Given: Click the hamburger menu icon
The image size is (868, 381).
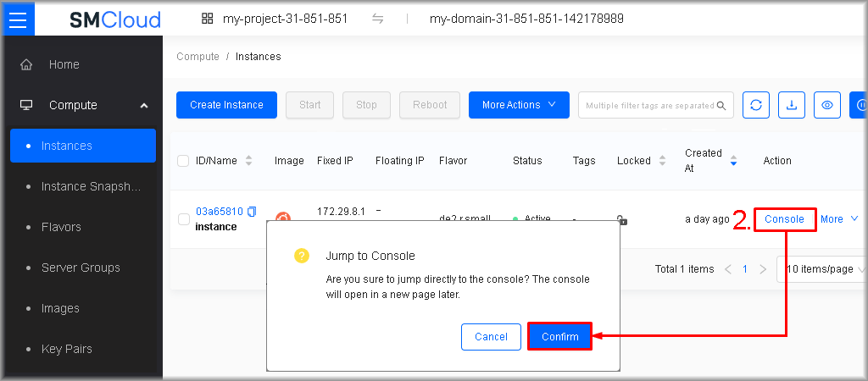Looking at the screenshot, I should pyautogui.click(x=20, y=19).
